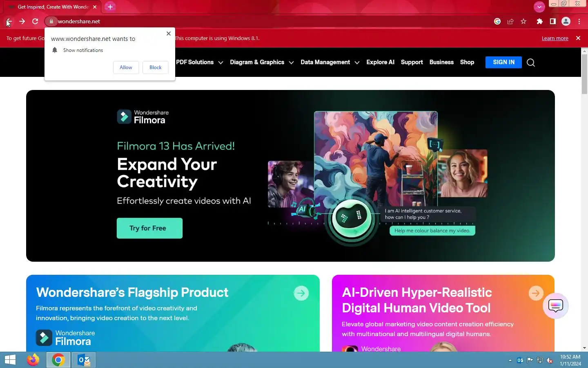
Task: Open the Chrome three-dot menu
Action: pyautogui.click(x=579, y=21)
